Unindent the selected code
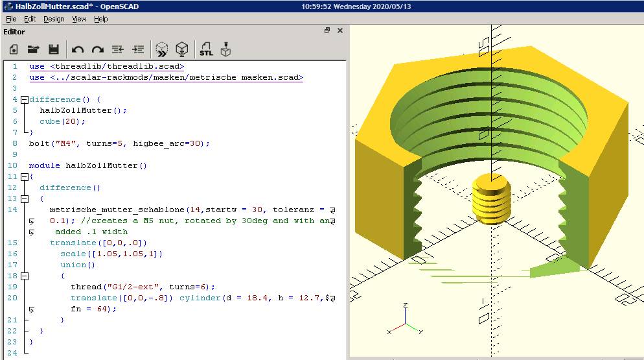644x360 pixels. point(118,49)
